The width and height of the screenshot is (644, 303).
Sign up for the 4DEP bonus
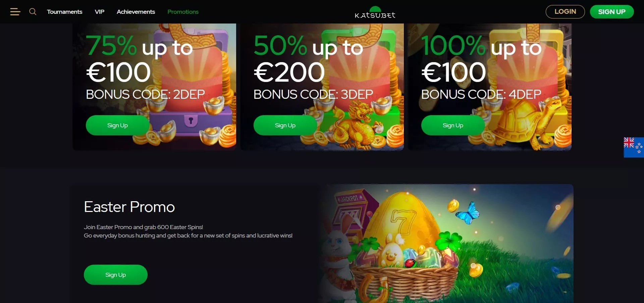tap(453, 125)
